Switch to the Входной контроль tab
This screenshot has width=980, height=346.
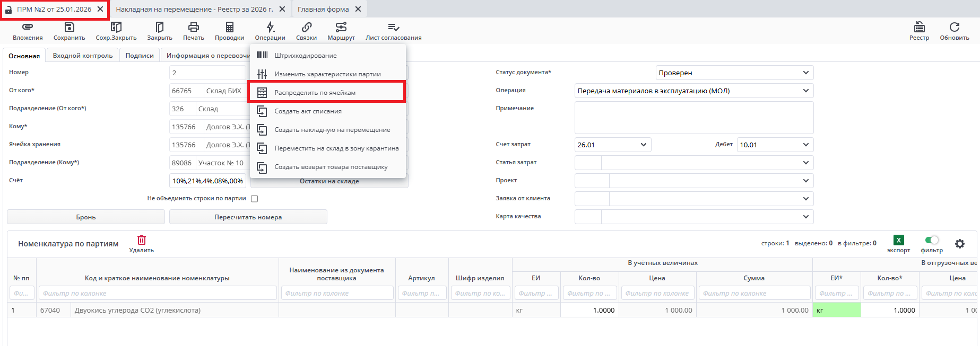pyautogui.click(x=83, y=56)
